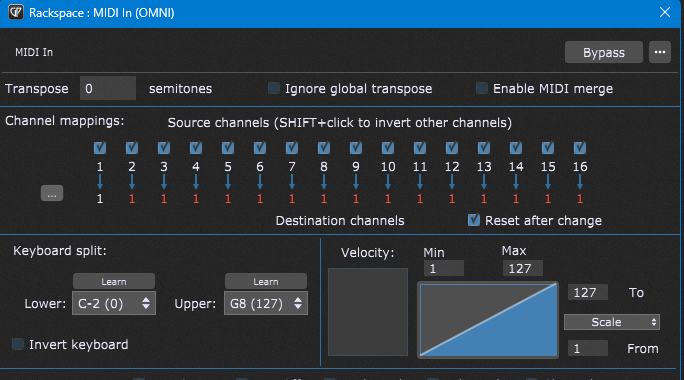
Task: Uncheck source channel 15 checkbox
Action: [x=548, y=147]
